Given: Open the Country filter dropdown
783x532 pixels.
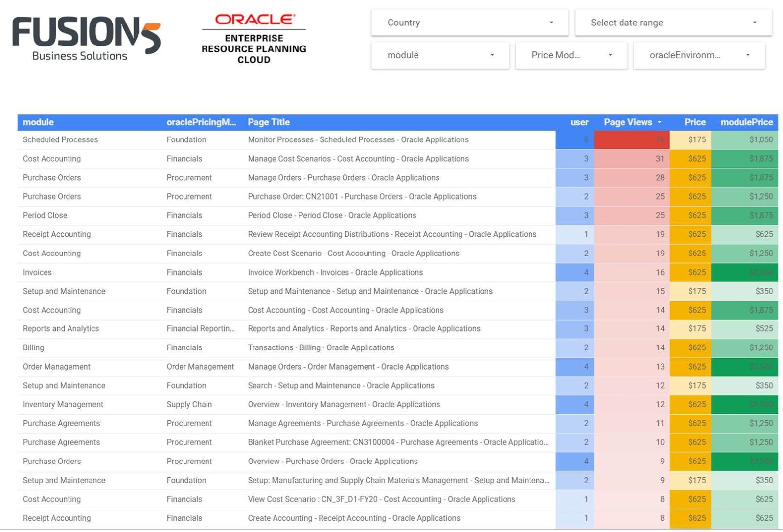Looking at the screenshot, I should coord(469,22).
